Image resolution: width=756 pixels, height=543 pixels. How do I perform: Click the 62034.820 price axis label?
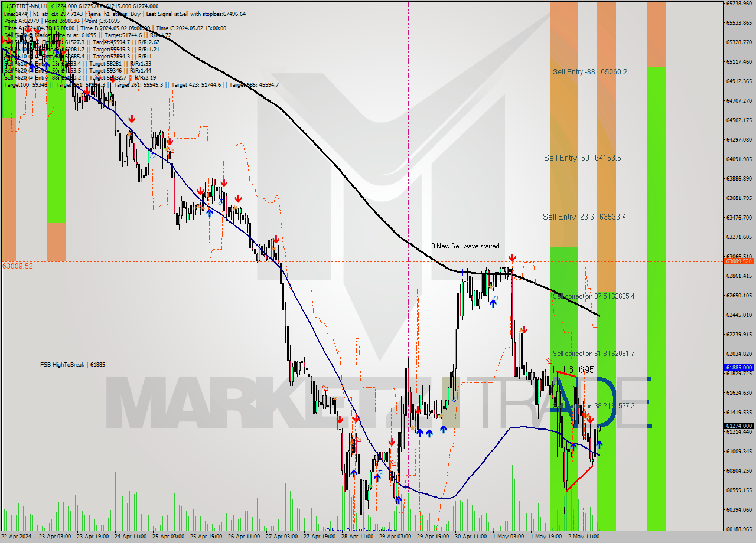[738, 354]
